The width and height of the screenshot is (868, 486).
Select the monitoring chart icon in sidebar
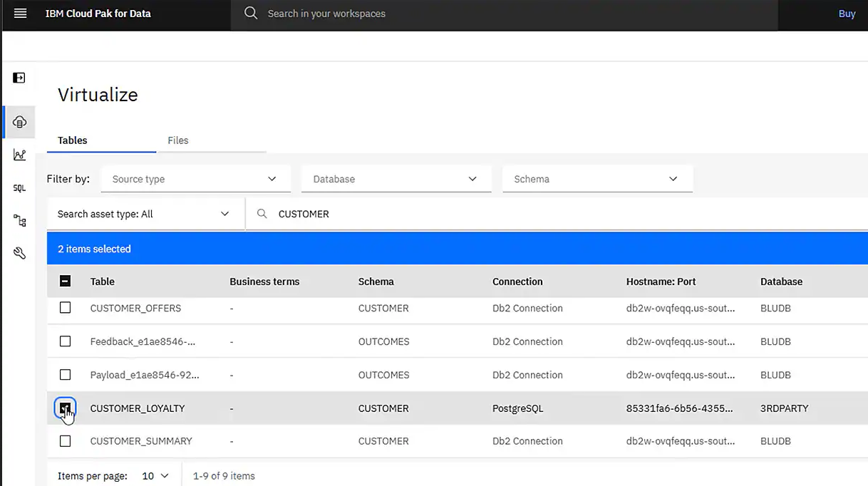tap(19, 154)
